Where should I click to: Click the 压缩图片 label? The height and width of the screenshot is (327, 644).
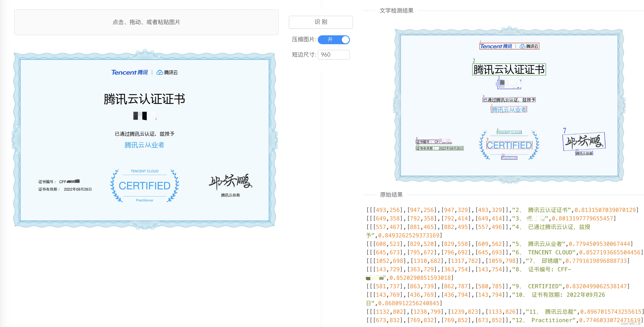pos(304,39)
